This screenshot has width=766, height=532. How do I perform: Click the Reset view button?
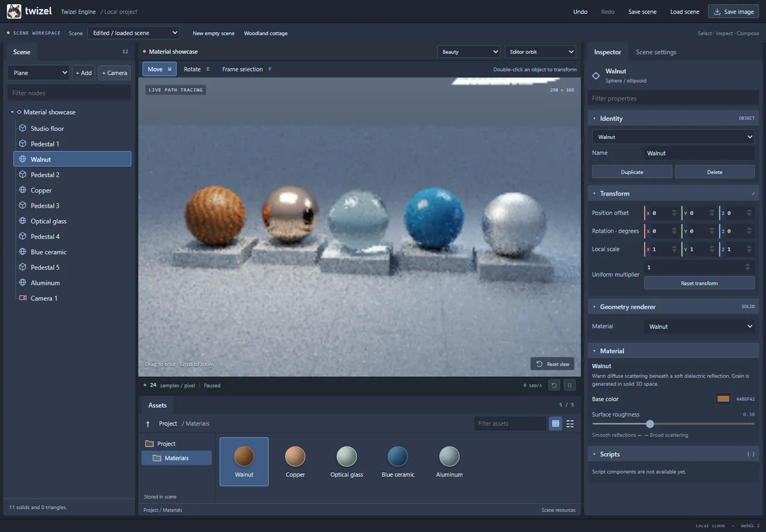552,364
